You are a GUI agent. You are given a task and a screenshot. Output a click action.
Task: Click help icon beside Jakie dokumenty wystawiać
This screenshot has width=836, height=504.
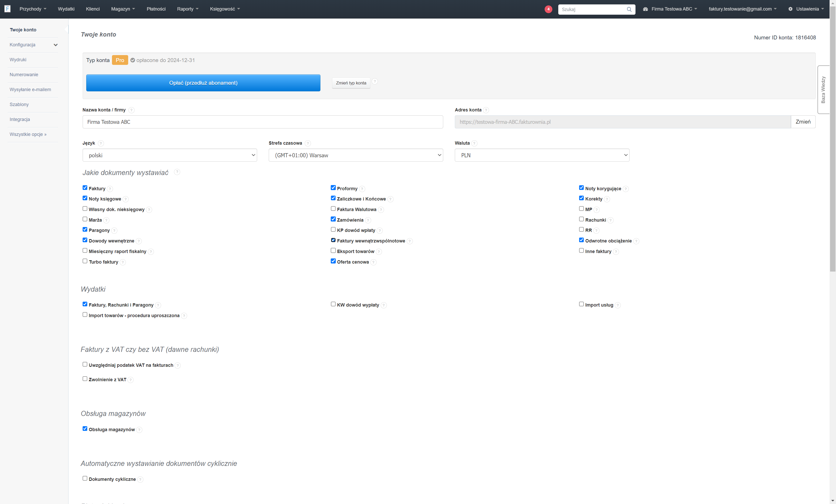(x=177, y=172)
